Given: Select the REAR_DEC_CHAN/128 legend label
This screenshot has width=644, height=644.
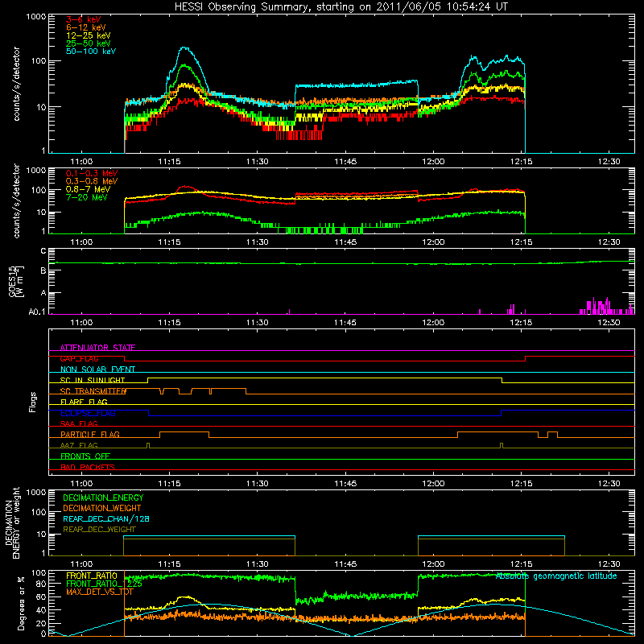Looking at the screenshot, I should [106, 519].
